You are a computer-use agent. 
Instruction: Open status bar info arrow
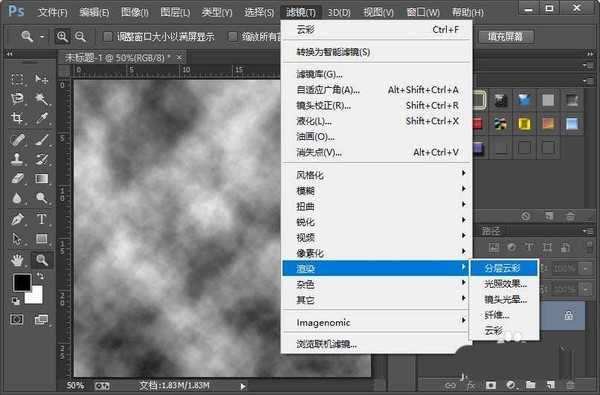(x=243, y=386)
